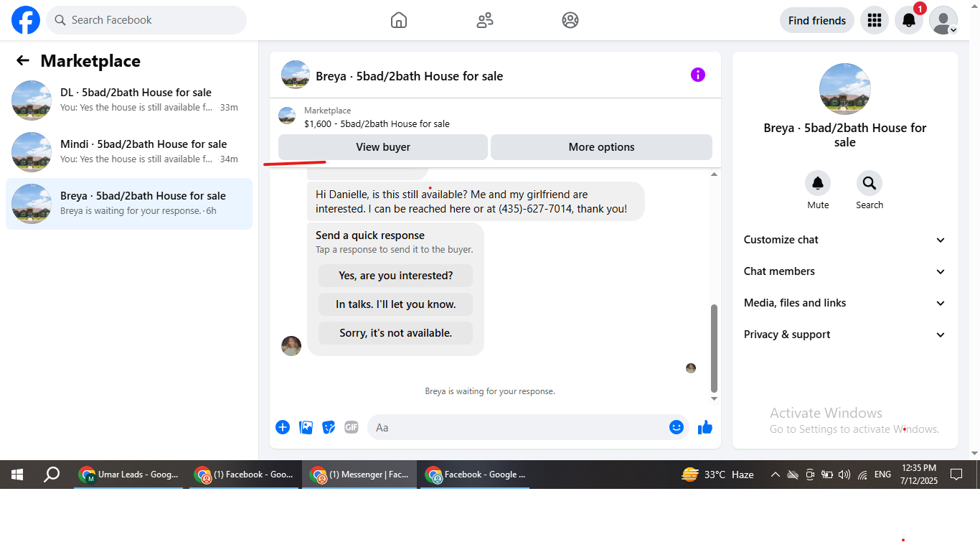Click chat scrollbar up arrow
The image size is (980, 542).
(x=714, y=174)
